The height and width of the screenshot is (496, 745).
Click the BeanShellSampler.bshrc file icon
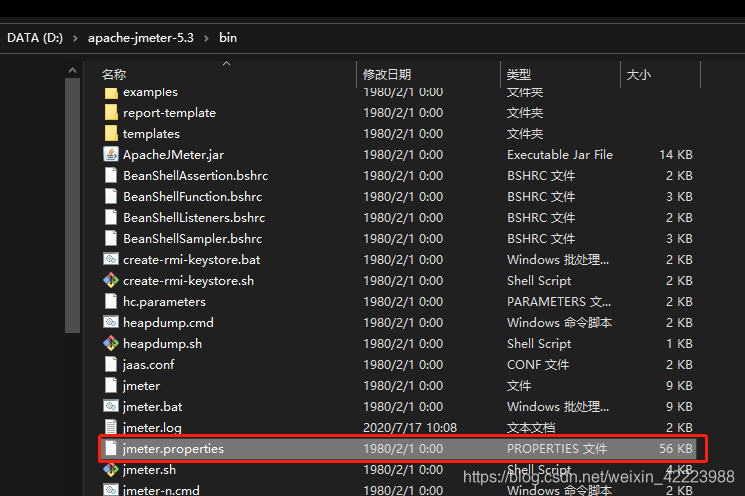tap(111, 238)
